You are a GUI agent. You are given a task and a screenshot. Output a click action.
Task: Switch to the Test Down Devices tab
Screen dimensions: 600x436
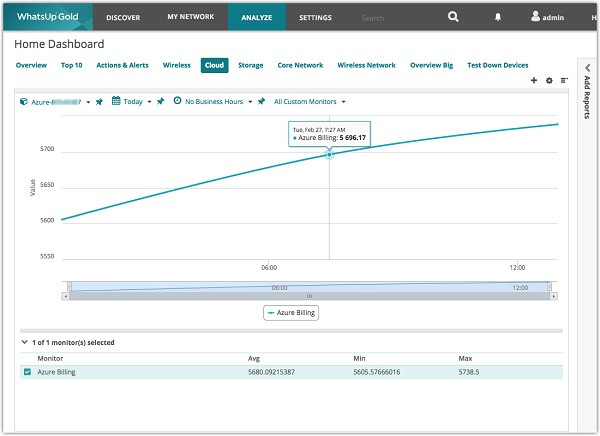click(x=497, y=65)
